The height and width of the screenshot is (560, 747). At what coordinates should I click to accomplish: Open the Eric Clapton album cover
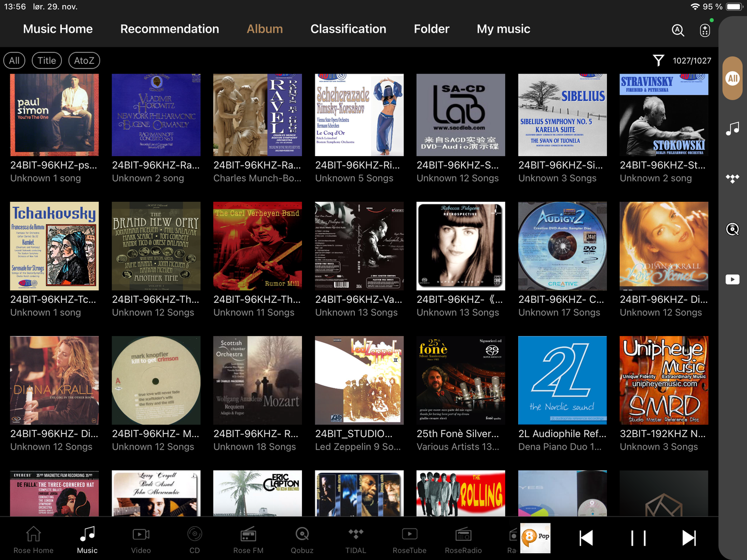pos(257,494)
